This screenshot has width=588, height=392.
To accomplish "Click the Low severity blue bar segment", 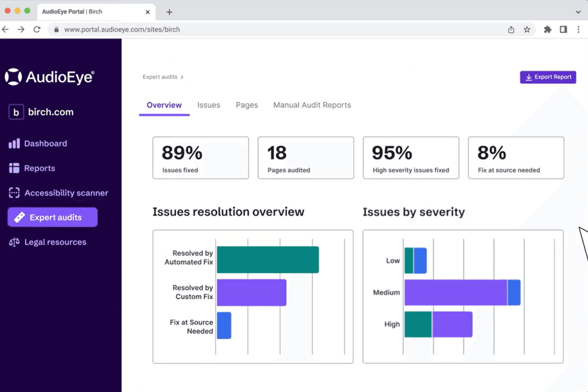I will coord(420,261).
